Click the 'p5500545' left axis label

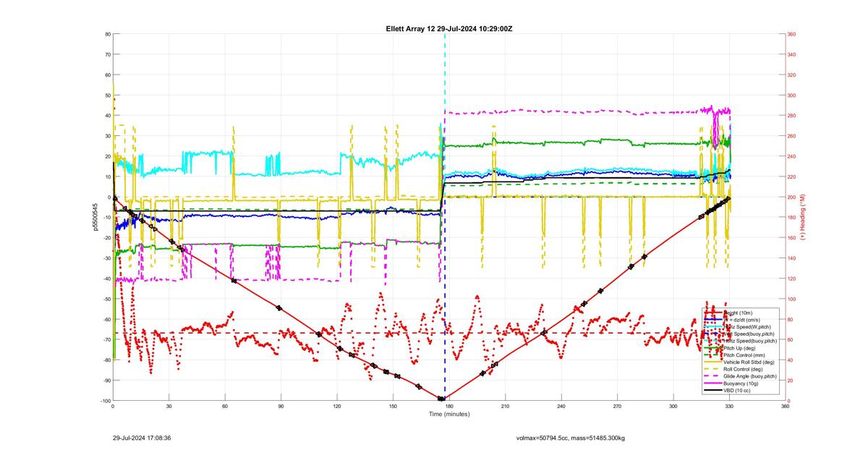pos(94,217)
